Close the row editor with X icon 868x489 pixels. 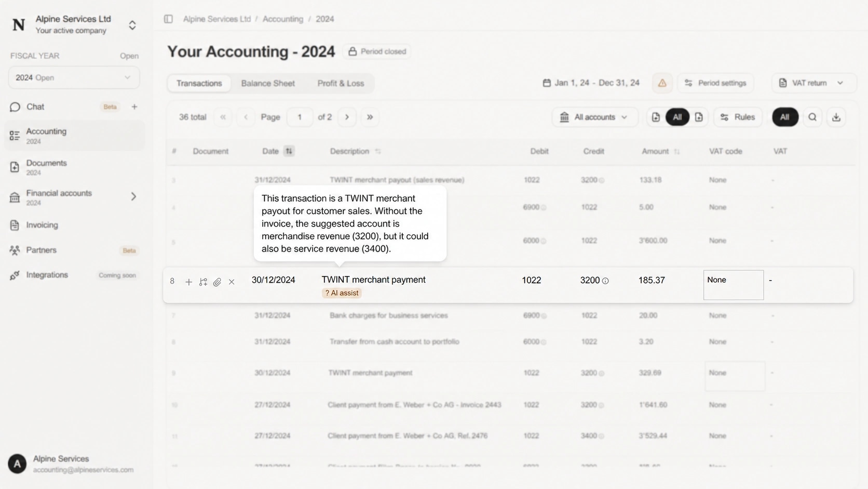click(232, 282)
